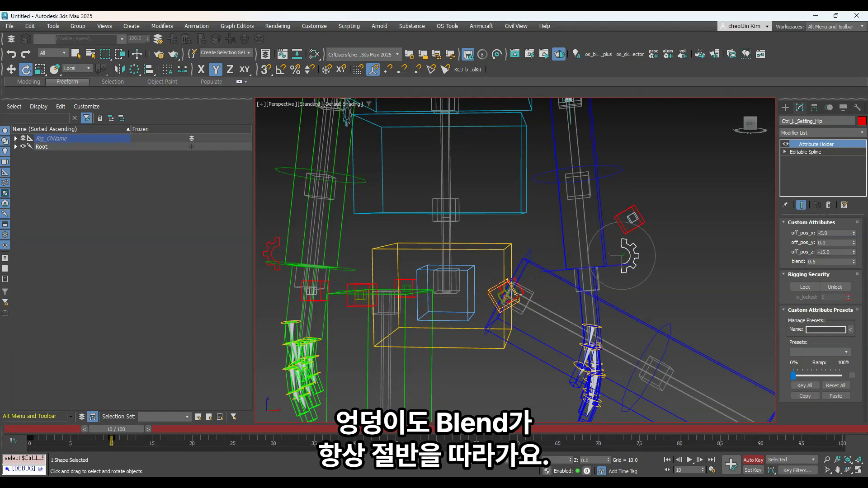Click the red object color swatch
Image resolution: width=868 pixels, height=488 pixels.
click(862, 121)
